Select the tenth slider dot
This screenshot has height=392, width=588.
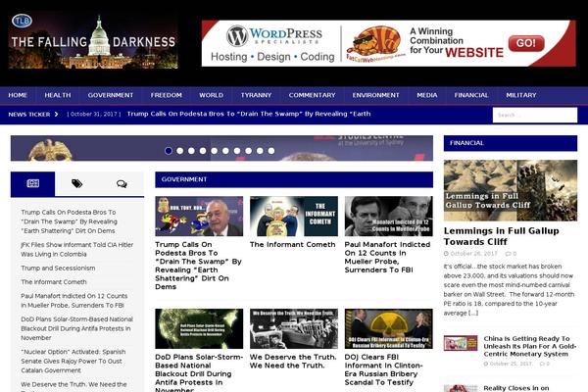click(271, 151)
